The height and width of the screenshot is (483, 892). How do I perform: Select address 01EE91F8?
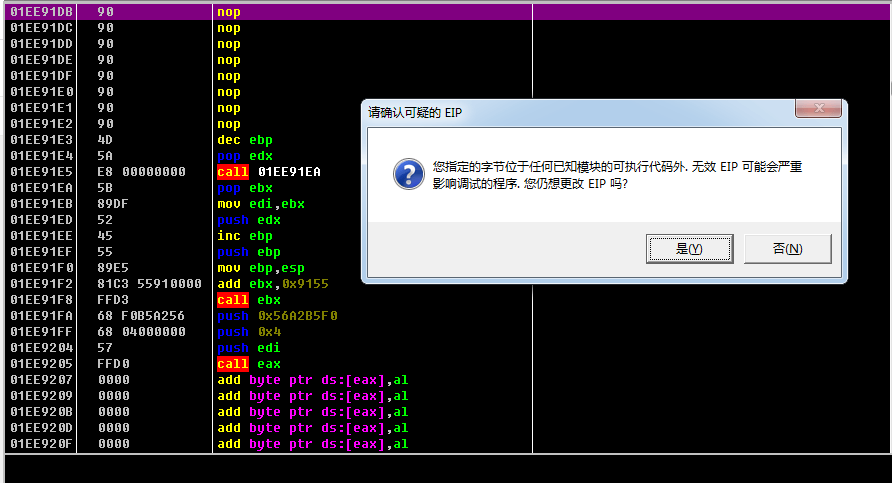coord(42,300)
